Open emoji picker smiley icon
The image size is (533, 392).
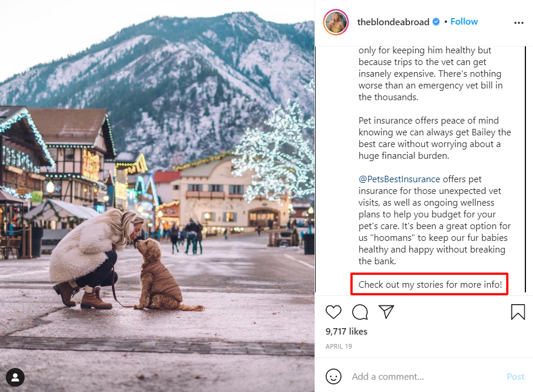click(333, 376)
